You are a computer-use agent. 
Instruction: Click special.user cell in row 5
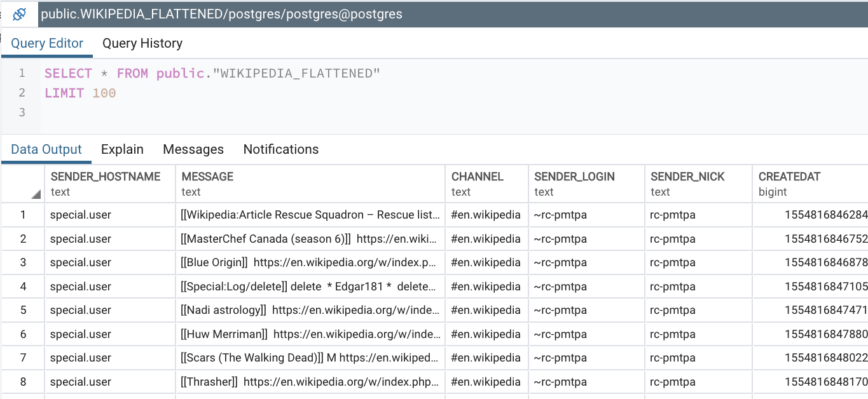click(x=110, y=310)
